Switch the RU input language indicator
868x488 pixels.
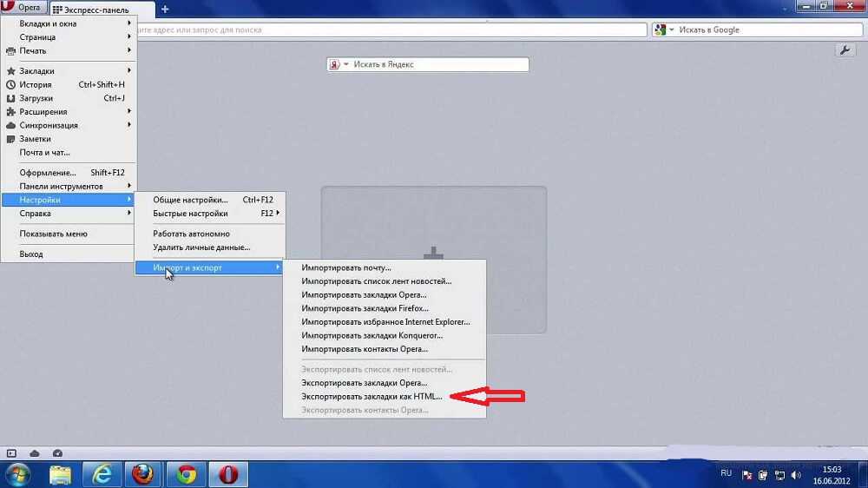point(727,473)
